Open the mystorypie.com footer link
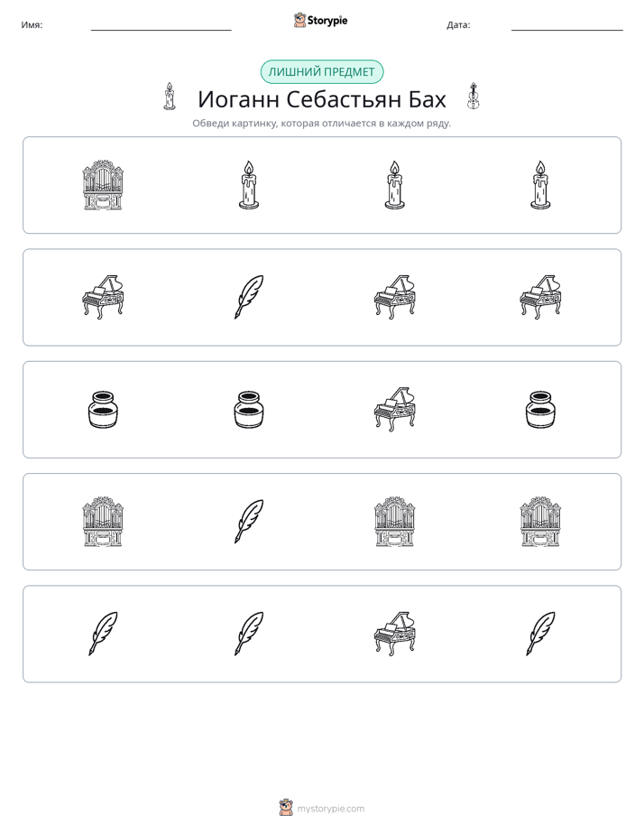This screenshot has width=644, height=834. (x=330, y=809)
